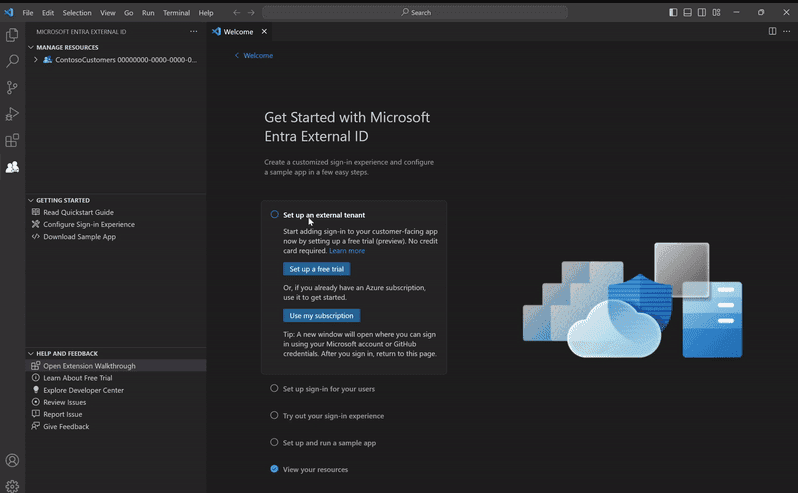Open the Go menu
The width and height of the screenshot is (798, 493).
click(x=129, y=13)
